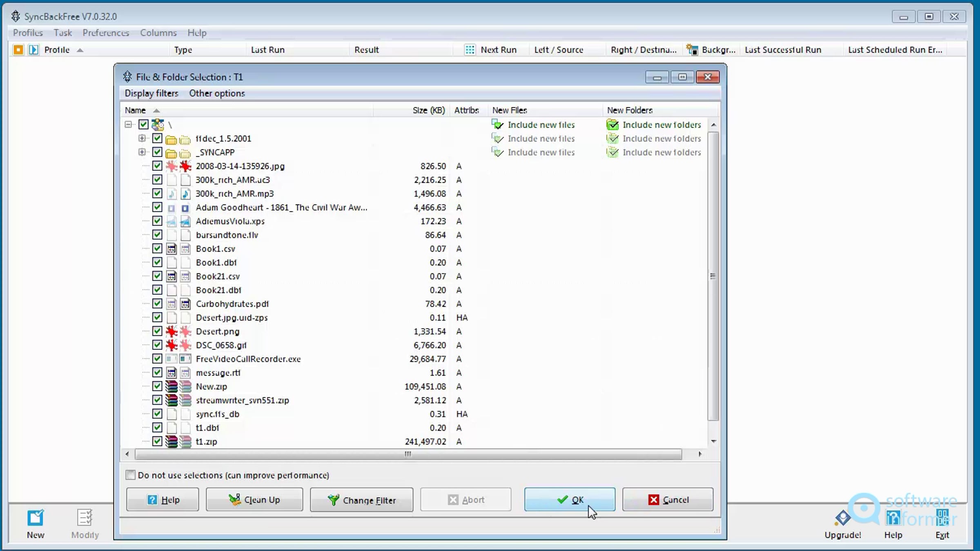Expand the ffdec_1.5.2001 folder node
980x551 pixels.
click(142, 138)
